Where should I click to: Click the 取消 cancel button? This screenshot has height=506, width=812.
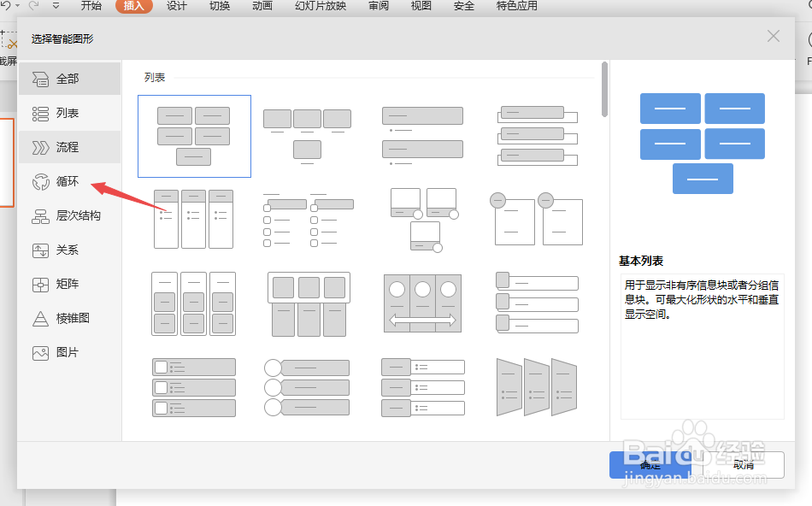(743, 465)
